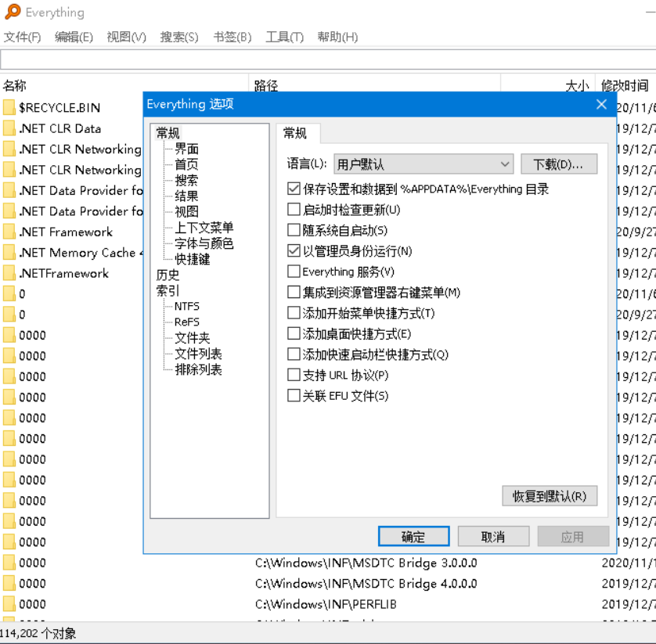
Task: Click the folder icon beside .NETFramework
Action: (9, 274)
